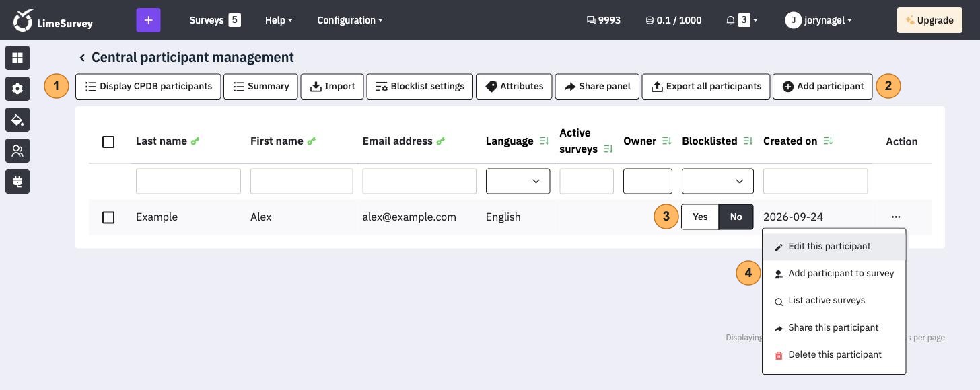Click the English language cell
This screenshot has height=390, width=980.
[503, 217]
